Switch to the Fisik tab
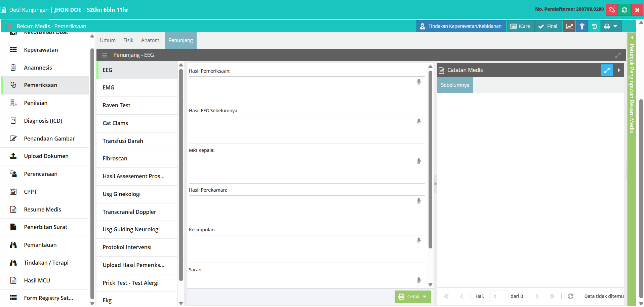644x307 pixels. point(128,40)
